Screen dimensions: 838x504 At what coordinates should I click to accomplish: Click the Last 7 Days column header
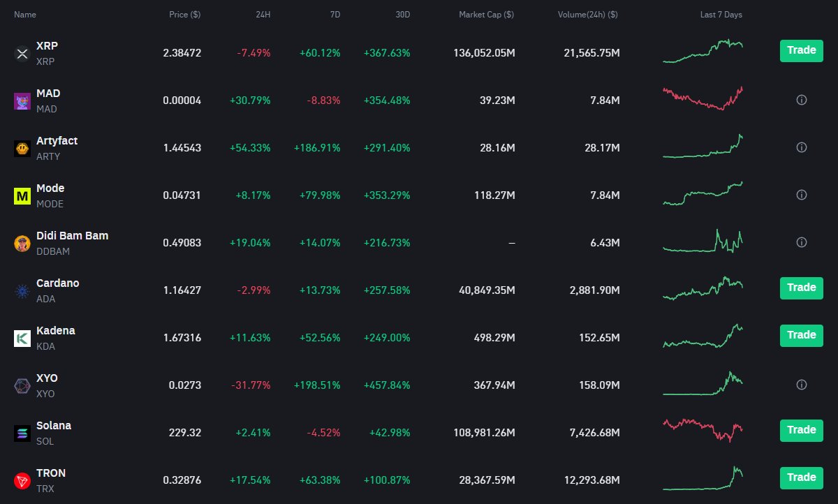(721, 15)
